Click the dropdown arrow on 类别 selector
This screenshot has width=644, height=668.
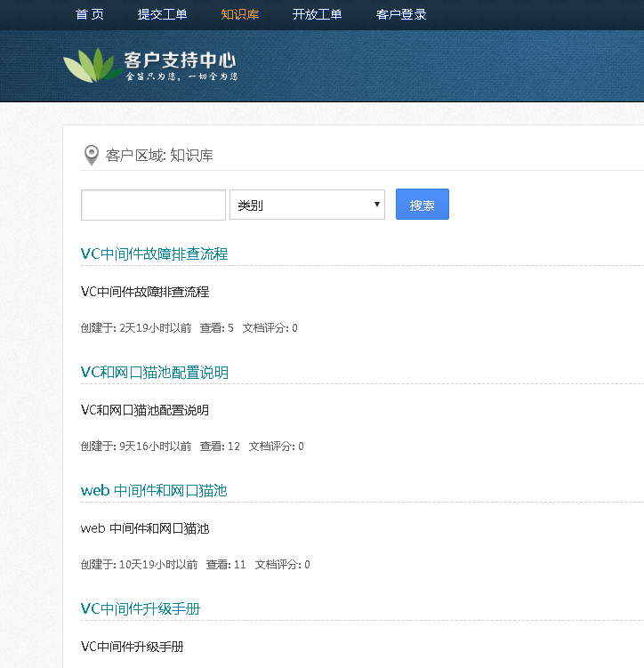[x=377, y=205]
